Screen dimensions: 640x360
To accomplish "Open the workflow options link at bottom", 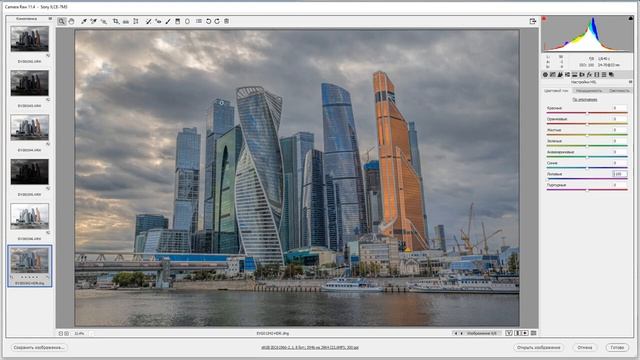I will [310, 348].
